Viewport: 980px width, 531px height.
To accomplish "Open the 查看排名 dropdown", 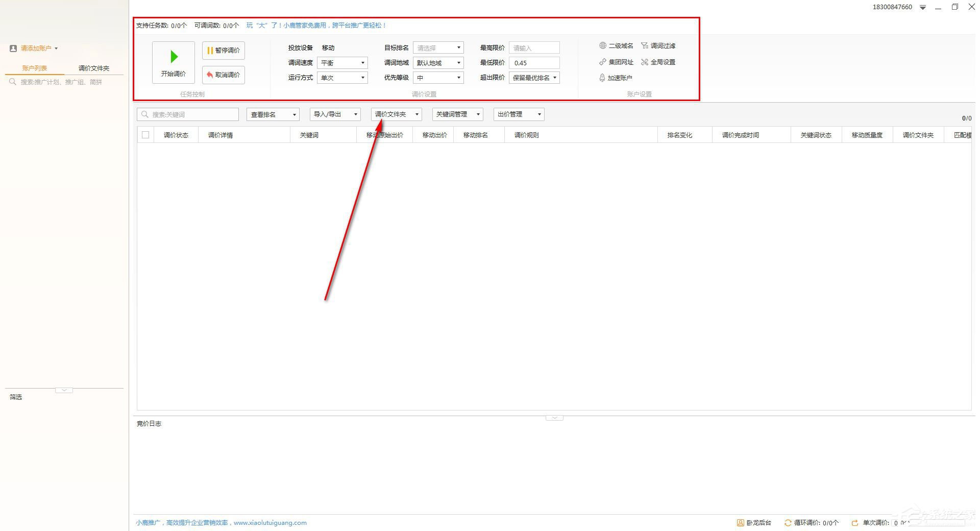I will click(x=273, y=114).
